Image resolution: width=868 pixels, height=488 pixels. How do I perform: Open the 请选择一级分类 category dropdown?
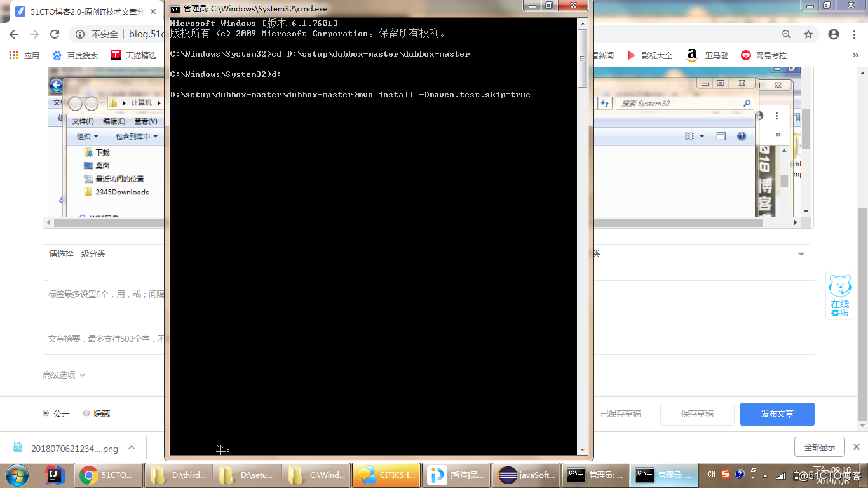tap(104, 254)
